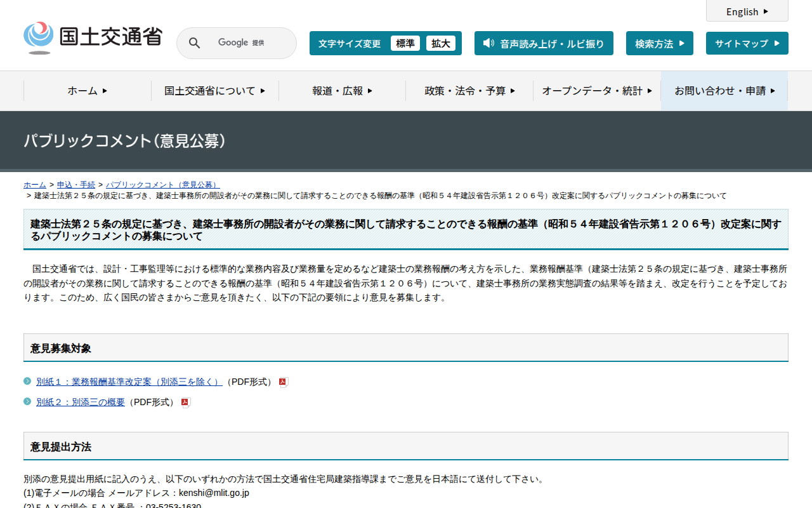
Task: Click teal bullet icon before 別紙２
Action: (x=27, y=401)
